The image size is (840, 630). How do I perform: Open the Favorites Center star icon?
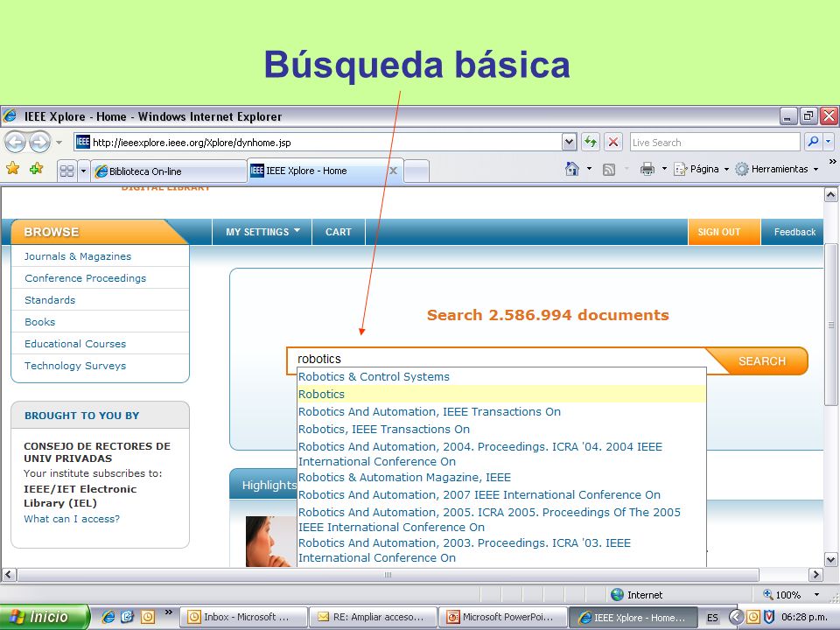(13, 169)
